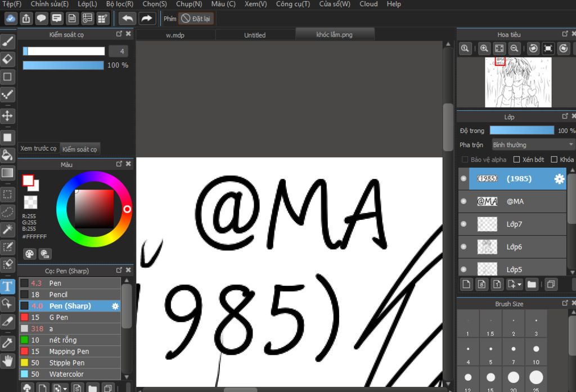Open the Tệp(F) menu
Image resolution: width=576 pixels, height=392 pixels.
(x=12, y=4)
